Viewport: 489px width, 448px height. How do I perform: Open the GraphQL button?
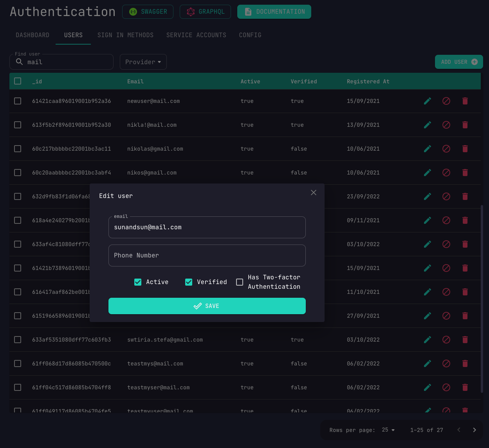click(x=205, y=12)
